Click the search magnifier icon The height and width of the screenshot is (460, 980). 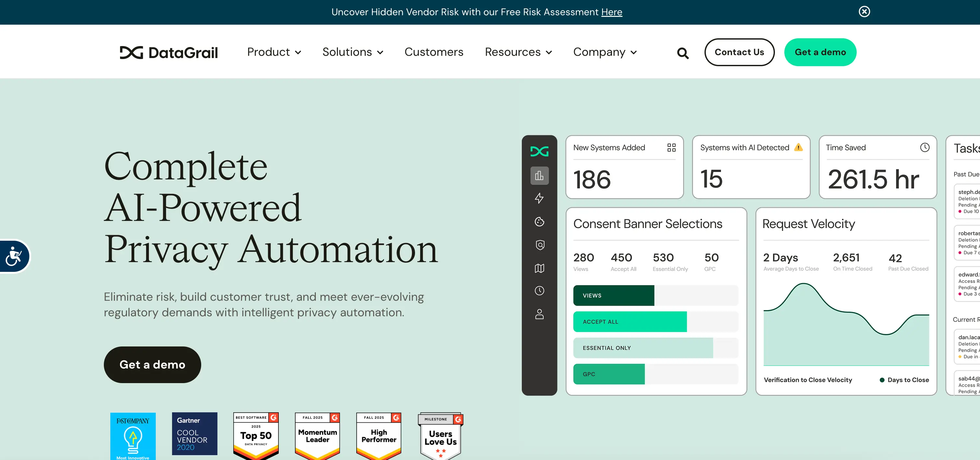click(683, 53)
